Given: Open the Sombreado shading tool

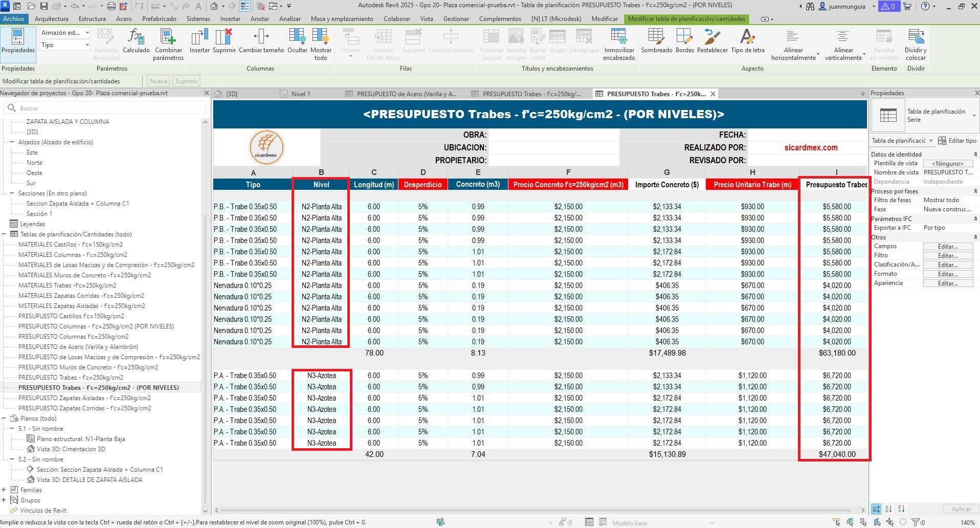Looking at the screenshot, I should click(656, 37).
